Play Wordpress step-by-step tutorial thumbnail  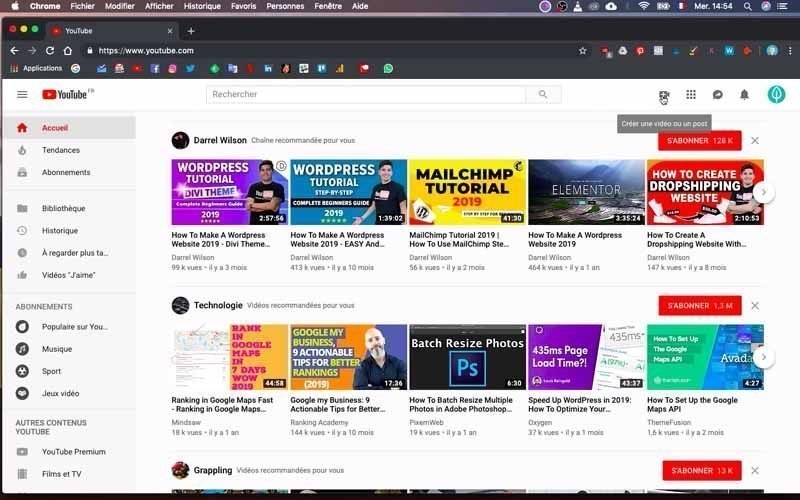coord(348,192)
